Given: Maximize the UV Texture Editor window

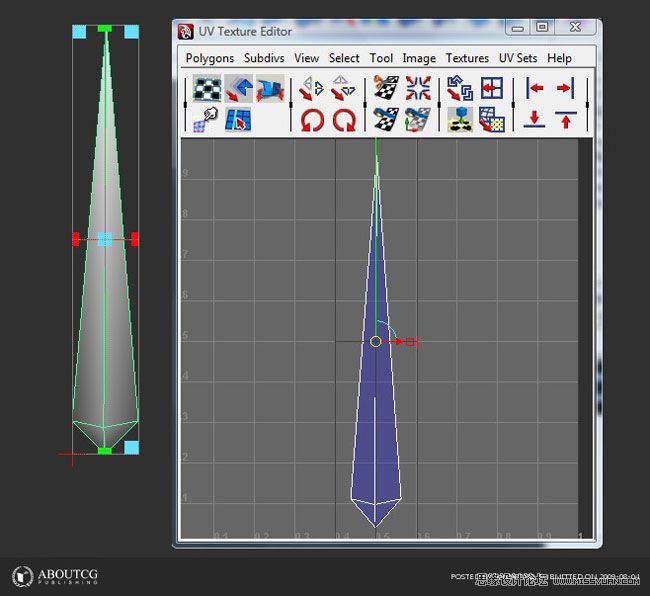Looking at the screenshot, I should (x=542, y=28).
